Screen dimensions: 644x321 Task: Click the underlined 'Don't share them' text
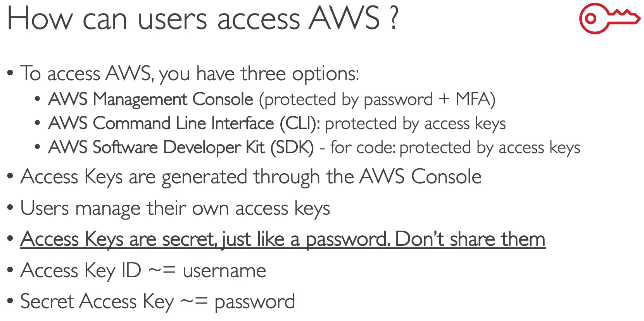(470, 239)
